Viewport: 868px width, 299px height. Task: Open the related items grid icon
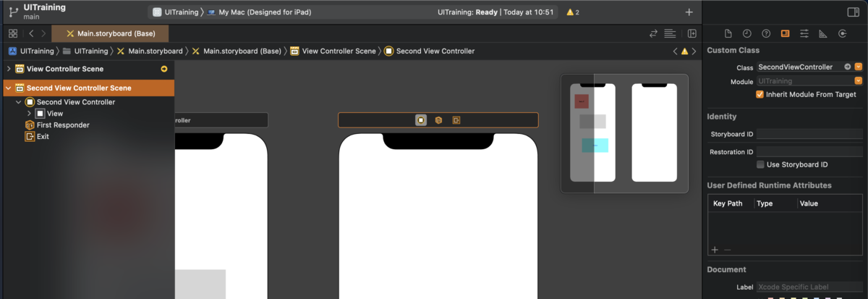13,33
